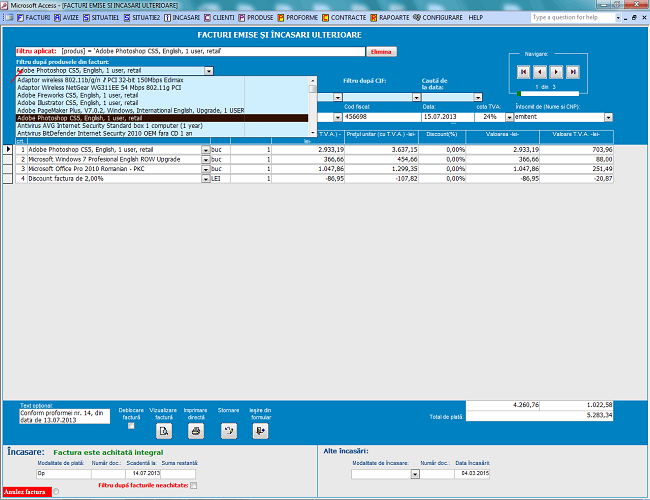Open product dropdown for Microsoft Windows 7 row
The height and width of the screenshot is (500, 650).
point(206,160)
